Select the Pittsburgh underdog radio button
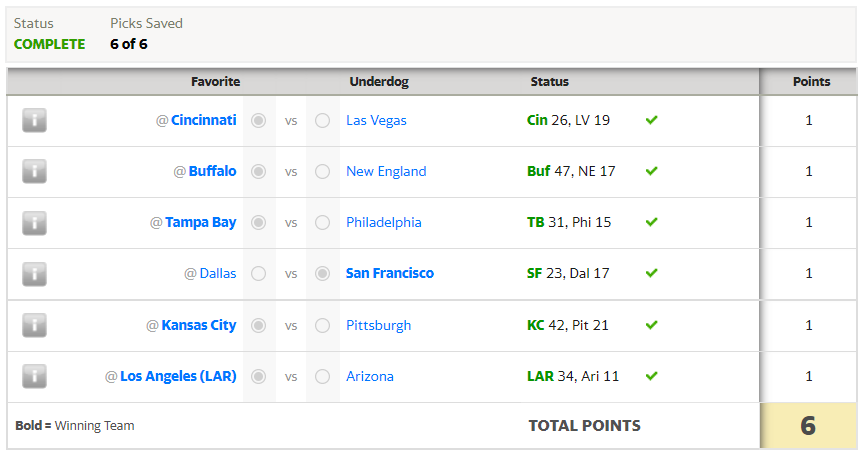Viewport: 868px width, 457px height. pyautogui.click(x=323, y=325)
